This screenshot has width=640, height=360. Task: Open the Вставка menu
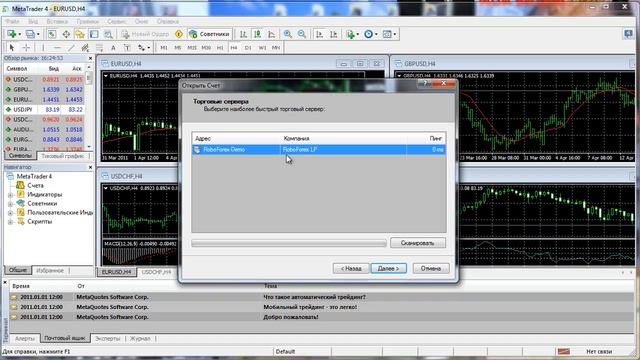click(x=57, y=21)
